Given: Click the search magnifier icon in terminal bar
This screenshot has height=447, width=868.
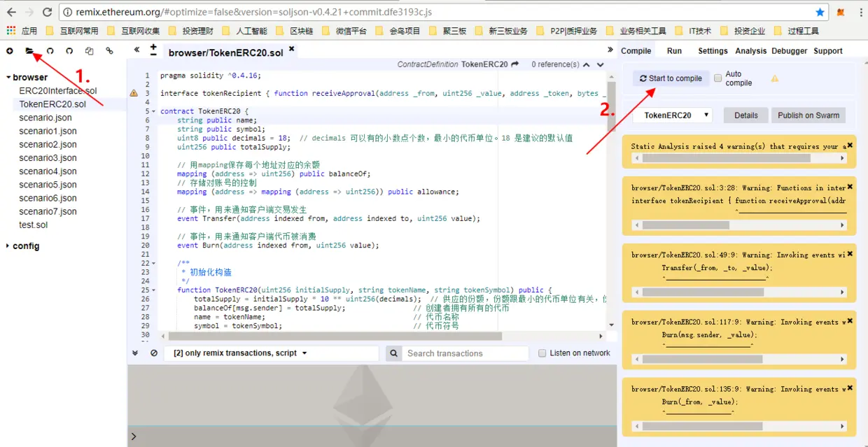Looking at the screenshot, I should point(394,353).
